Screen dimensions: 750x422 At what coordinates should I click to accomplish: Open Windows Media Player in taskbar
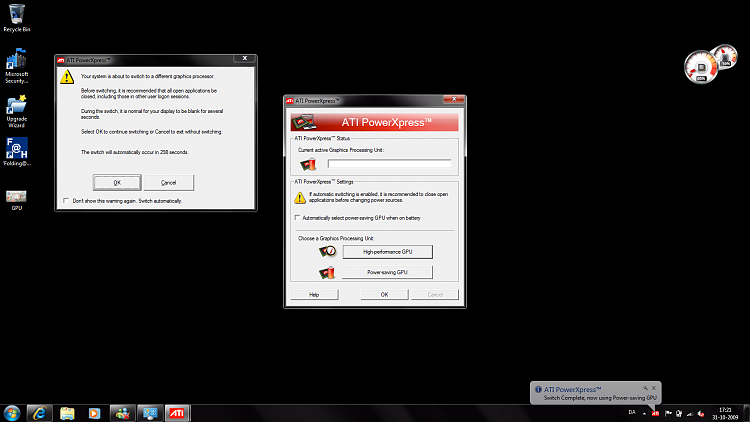coord(94,413)
